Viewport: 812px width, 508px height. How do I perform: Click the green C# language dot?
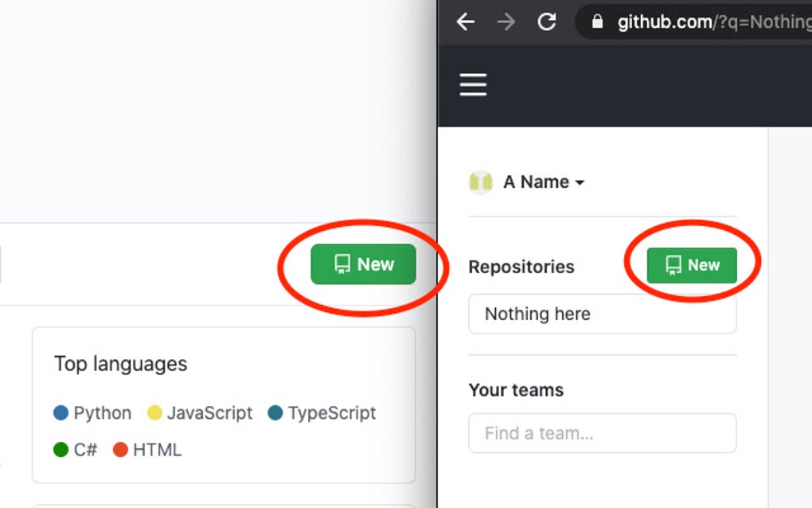(x=62, y=450)
